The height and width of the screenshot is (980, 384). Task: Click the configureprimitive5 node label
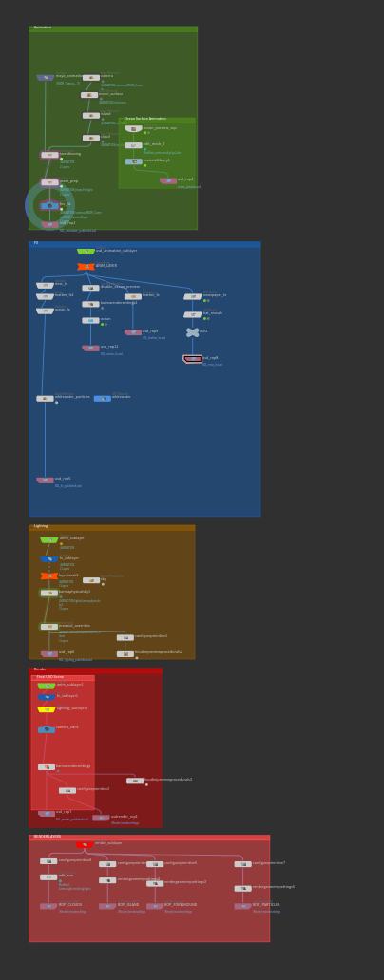tap(181, 862)
